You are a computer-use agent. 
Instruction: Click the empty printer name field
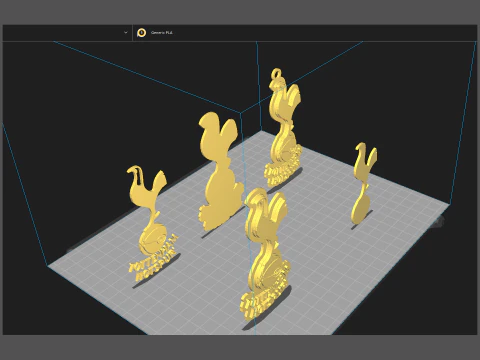(x=63, y=33)
